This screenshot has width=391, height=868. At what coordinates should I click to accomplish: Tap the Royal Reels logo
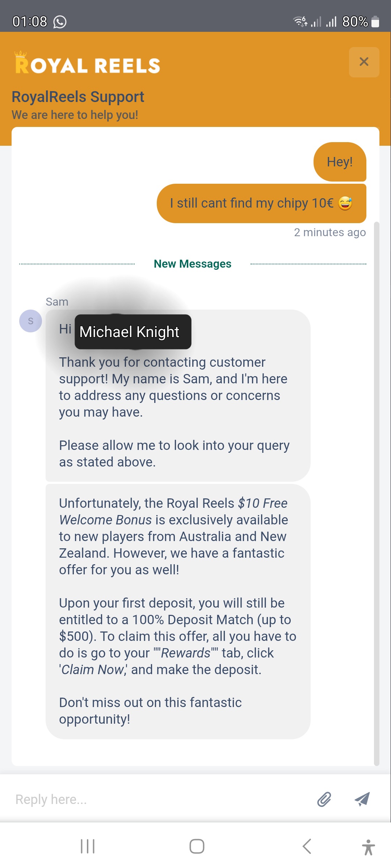click(x=87, y=63)
